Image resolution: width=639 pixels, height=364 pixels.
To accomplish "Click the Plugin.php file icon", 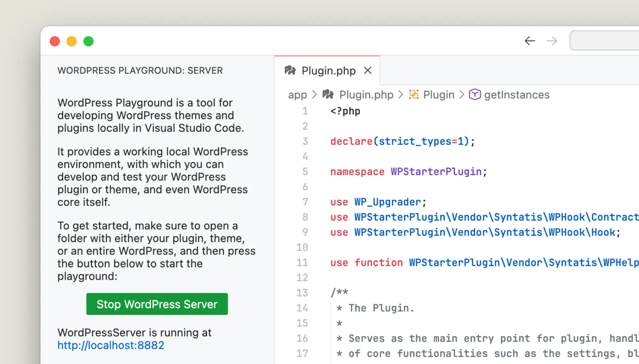I will coord(290,70).
